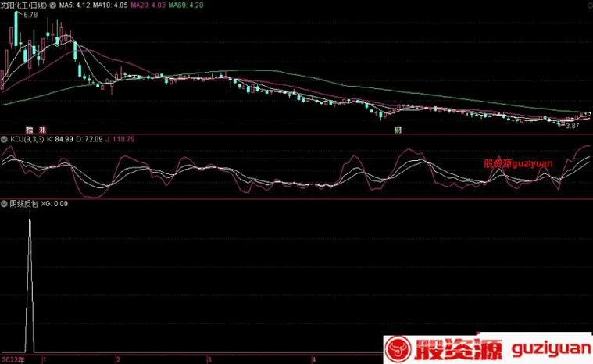Click the 2022年 label on time axis
The width and height of the screenshot is (593, 364).
pyautogui.click(x=13, y=359)
